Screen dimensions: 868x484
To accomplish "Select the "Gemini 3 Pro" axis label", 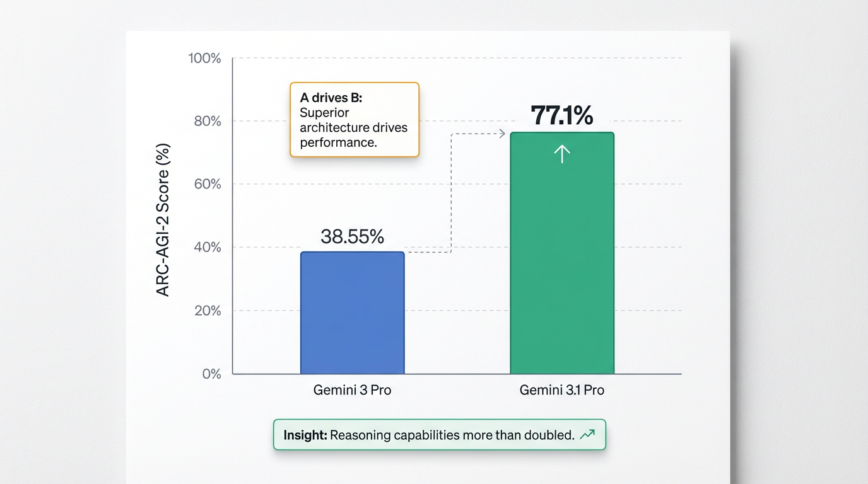I will [x=352, y=390].
